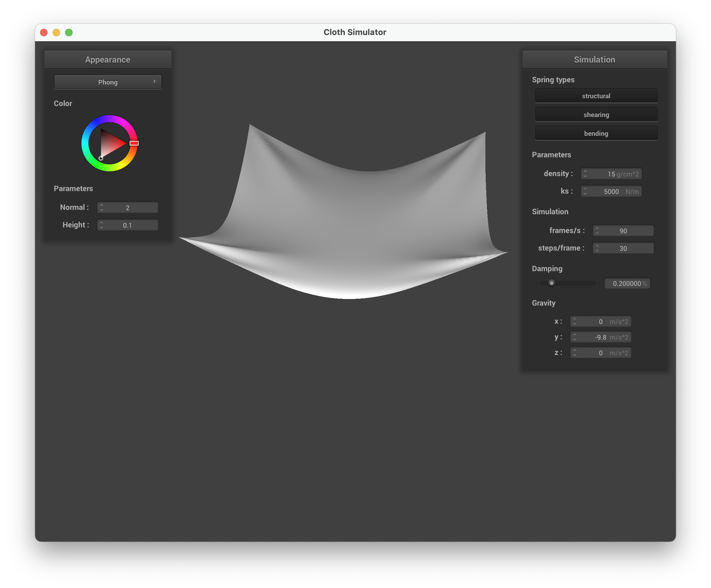Click the steps/frame stepper arrows
Screen dimensions: 711x588
597,248
